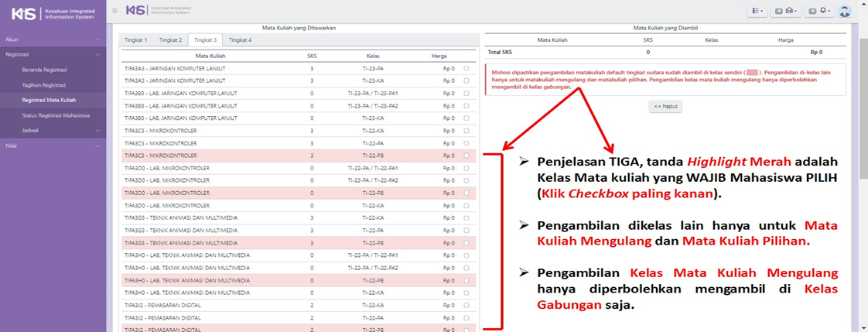Tick checkbox for first Jaringan Komputer Lanjut TI-23-PA
Image resolution: width=868 pixels, height=332 pixels.
click(466, 68)
